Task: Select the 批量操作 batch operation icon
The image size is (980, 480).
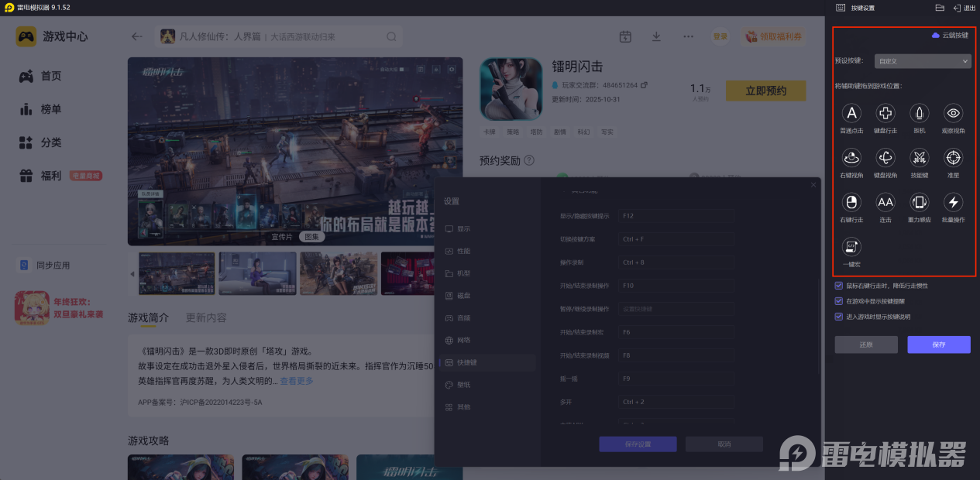Action: click(x=953, y=203)
